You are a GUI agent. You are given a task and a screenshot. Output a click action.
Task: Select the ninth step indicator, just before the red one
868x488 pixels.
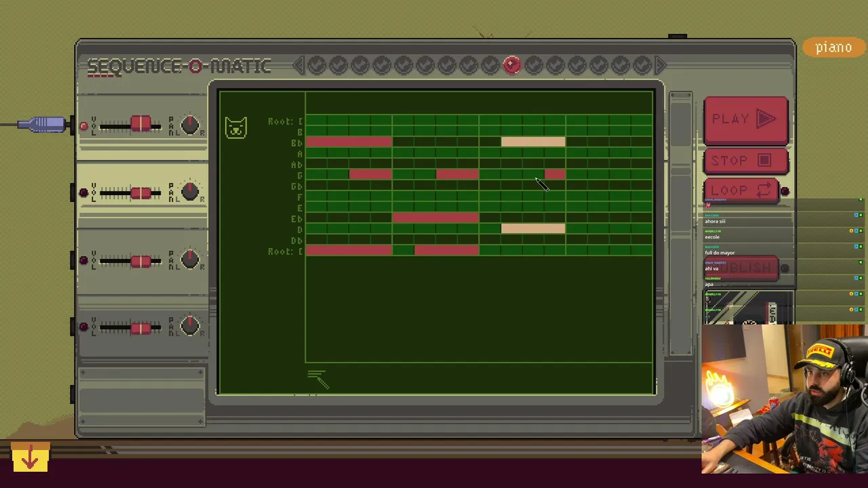[490, 65]
